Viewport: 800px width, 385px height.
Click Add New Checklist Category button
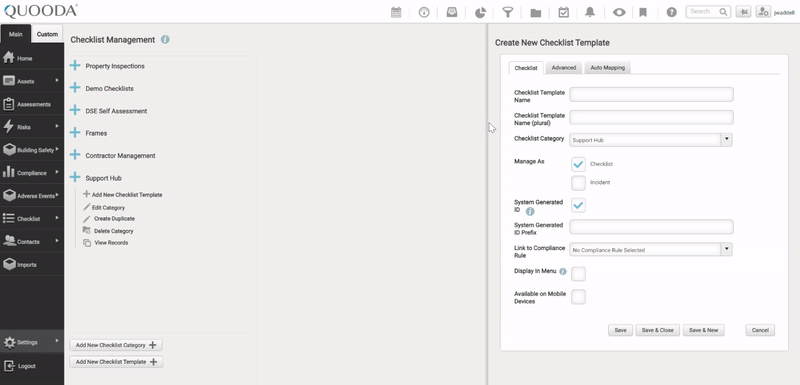(116, 345)
